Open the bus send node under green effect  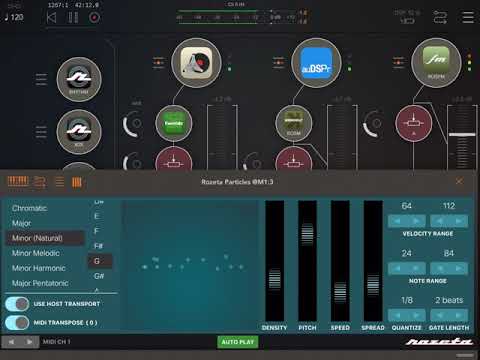[174, 159]
